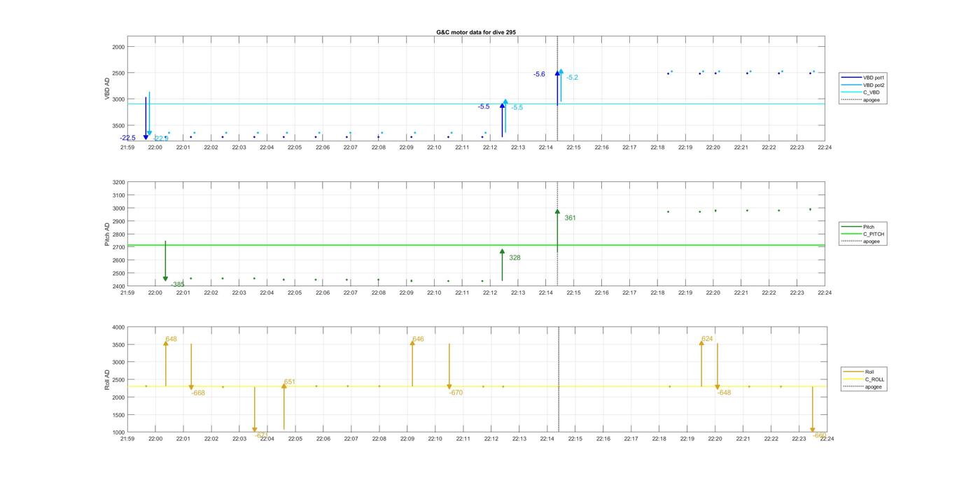
Task: Click the '-670' roll data label
Action: tap(456, 393)
